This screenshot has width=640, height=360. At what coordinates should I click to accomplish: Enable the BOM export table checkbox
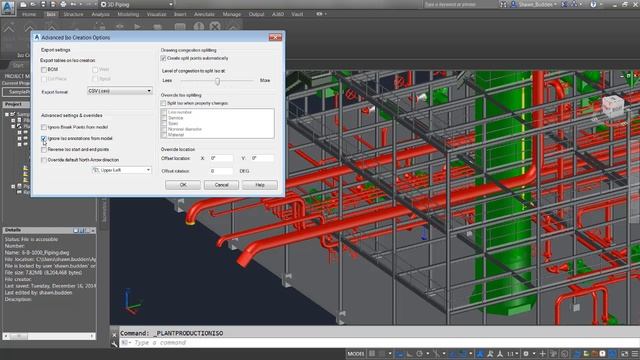coord(44,70)
